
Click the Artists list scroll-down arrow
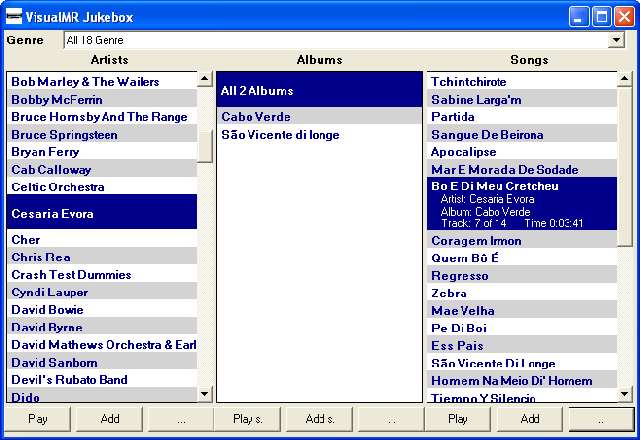[x=205, y=394]
